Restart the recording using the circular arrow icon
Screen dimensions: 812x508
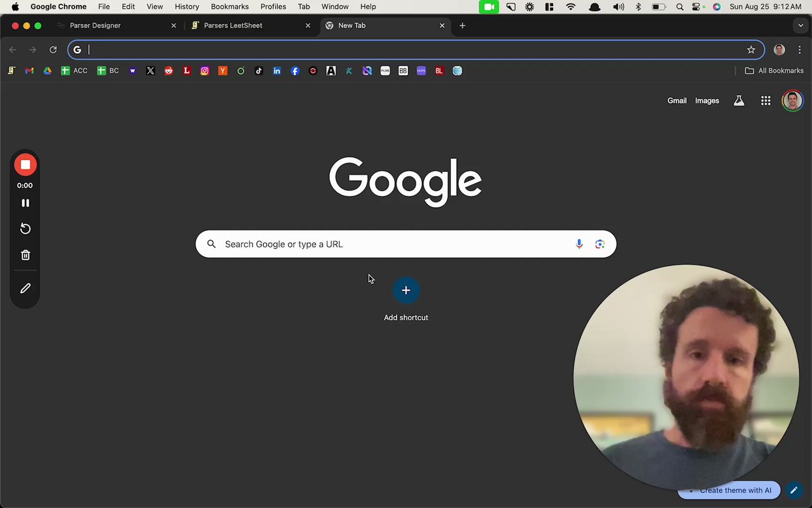coord(25,229)
